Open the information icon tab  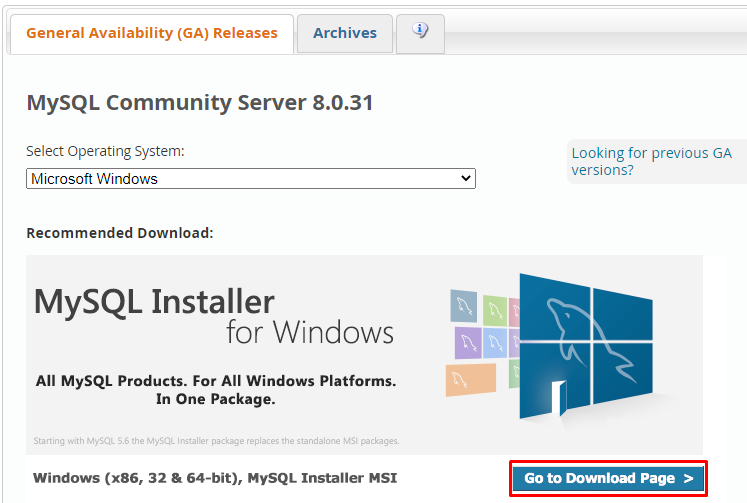(x=420, y=34)
